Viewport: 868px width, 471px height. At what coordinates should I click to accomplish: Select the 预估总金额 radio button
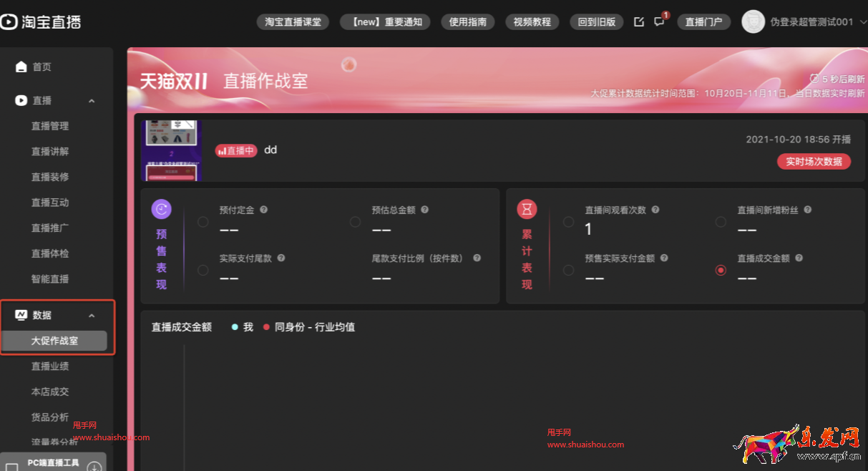(356, 222)
